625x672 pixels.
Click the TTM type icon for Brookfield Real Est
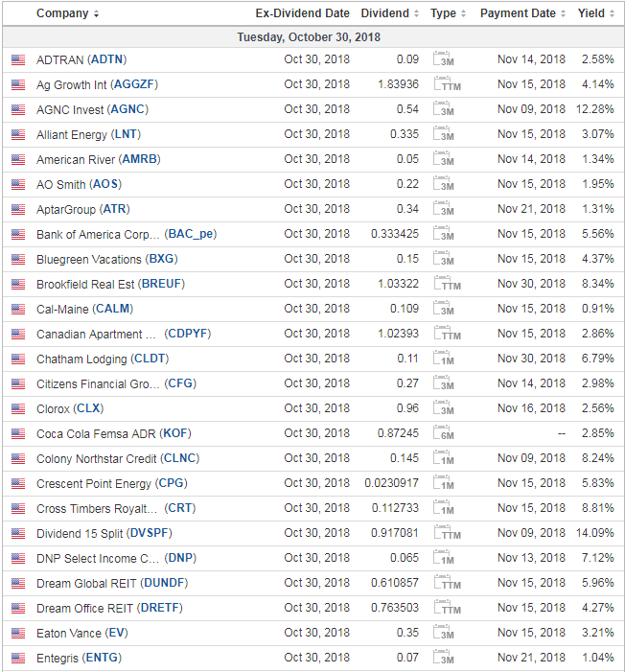coord(447,284)
